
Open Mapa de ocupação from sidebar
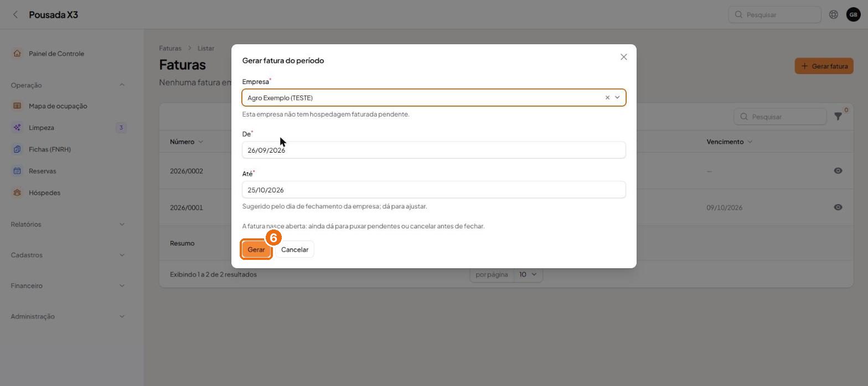pyautogui.click(x=58, y=106)
